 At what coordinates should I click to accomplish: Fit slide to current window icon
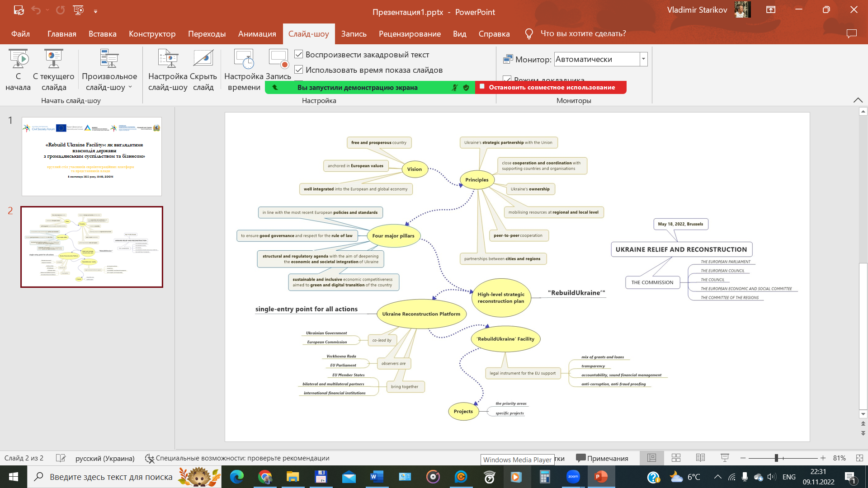point(859,458)
